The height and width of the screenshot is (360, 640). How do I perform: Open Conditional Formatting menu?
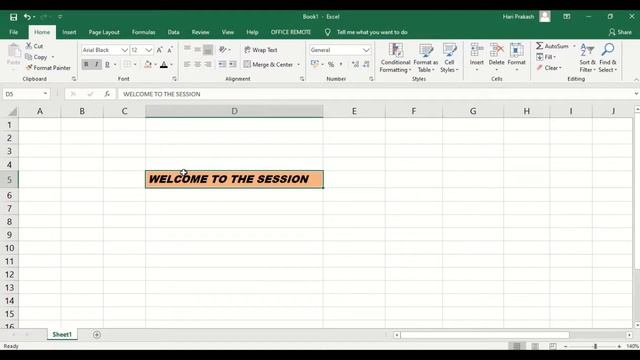(395, 58)
